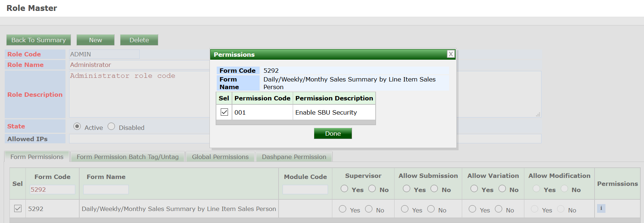Open the Form Permission Batch Tag/Untag tab

128,157
